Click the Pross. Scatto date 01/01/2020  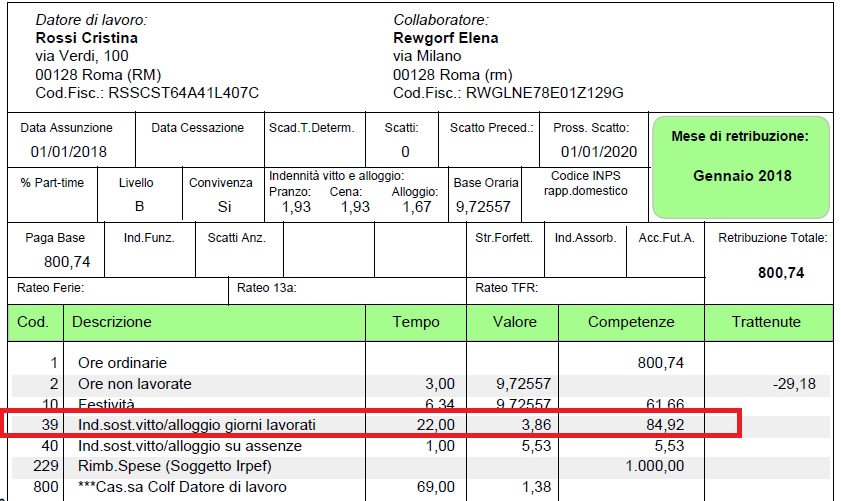point(598,152)
